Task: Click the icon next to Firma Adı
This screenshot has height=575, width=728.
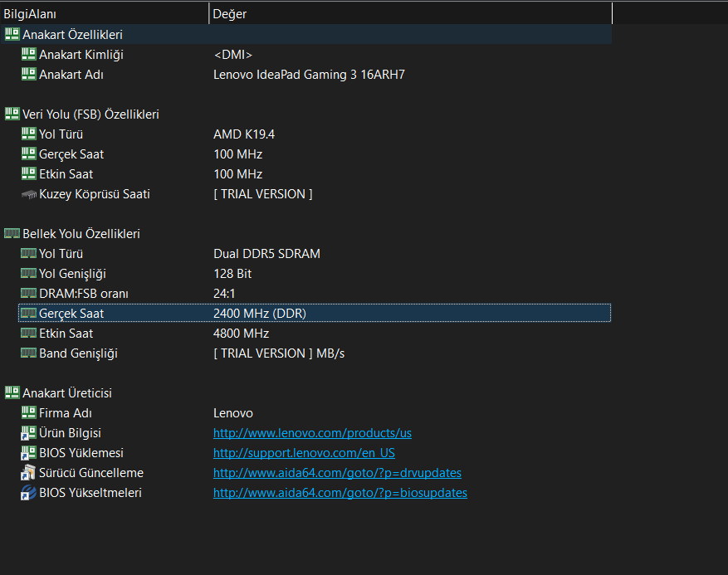Action: click(28, 413)
